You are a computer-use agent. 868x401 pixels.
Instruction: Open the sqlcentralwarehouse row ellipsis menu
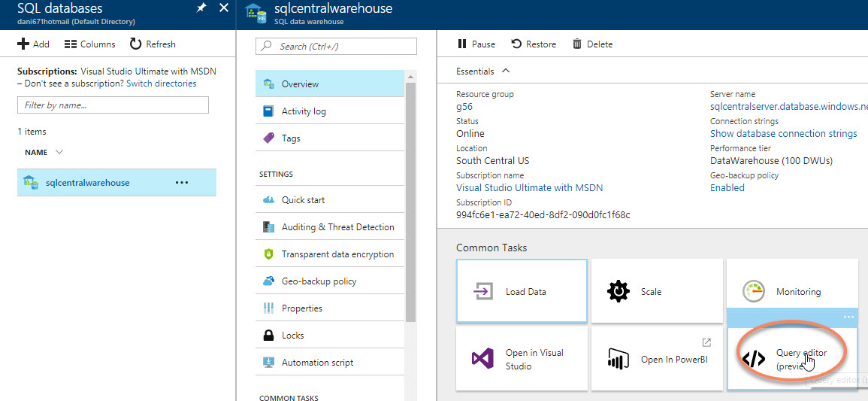(182, 183)
